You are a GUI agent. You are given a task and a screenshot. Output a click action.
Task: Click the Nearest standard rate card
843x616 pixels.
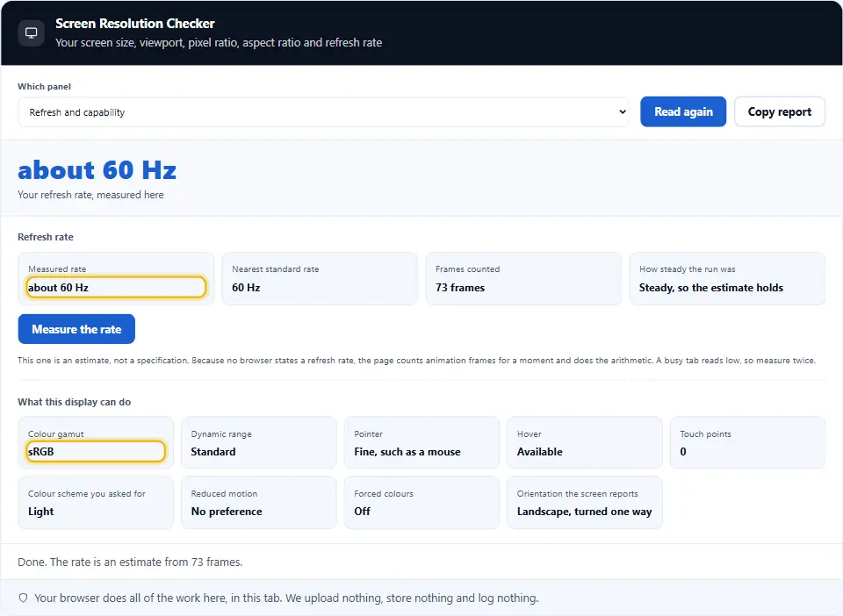point(320,279)
